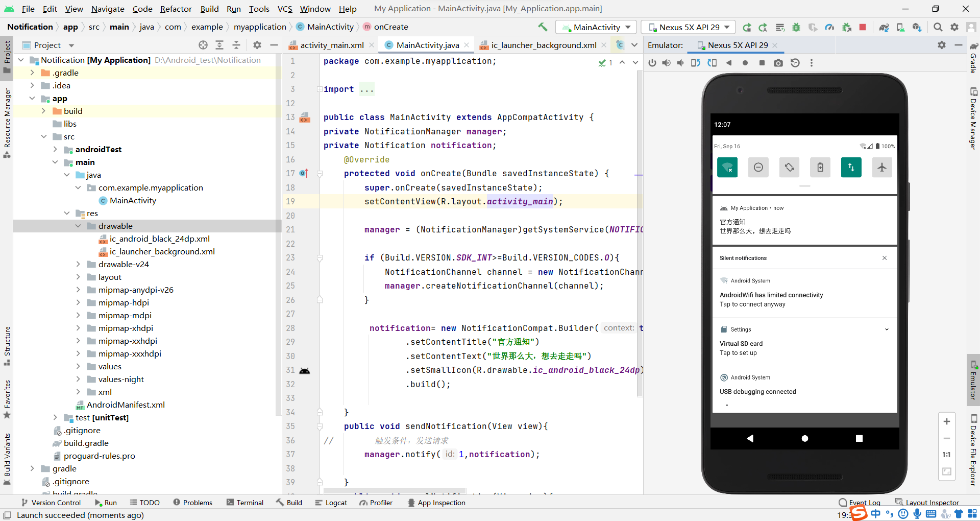Open the SDK Manager

(917, 27)
